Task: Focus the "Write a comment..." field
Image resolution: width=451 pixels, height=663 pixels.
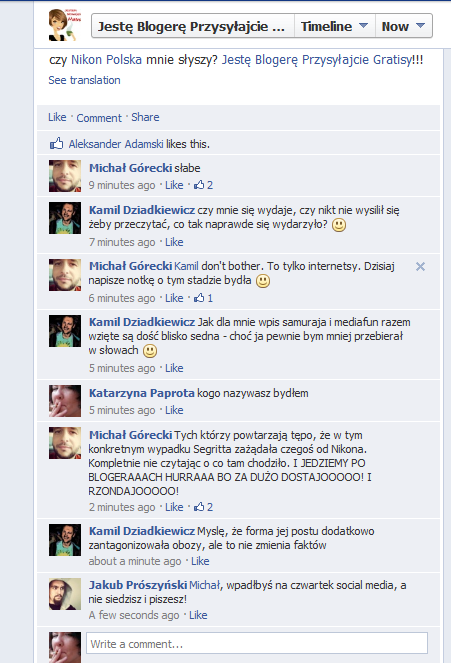Action: pos(257,644)
